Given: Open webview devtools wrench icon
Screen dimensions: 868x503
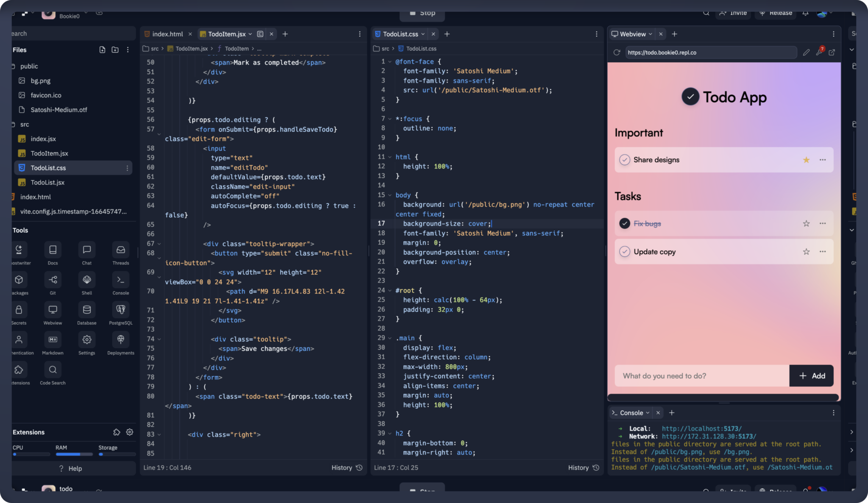Looking at the screenshot, I should click(x=819, y=52).
